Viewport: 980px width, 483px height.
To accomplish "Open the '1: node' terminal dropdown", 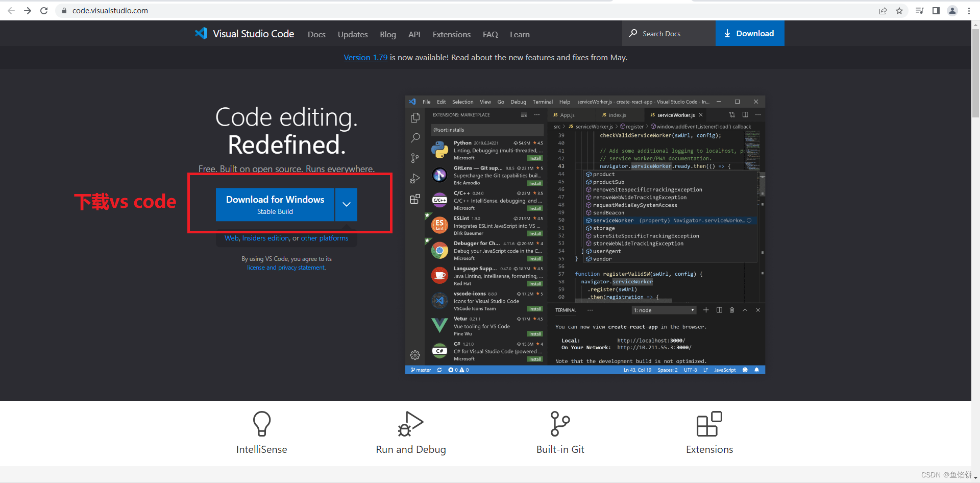I will pos(664,310).
